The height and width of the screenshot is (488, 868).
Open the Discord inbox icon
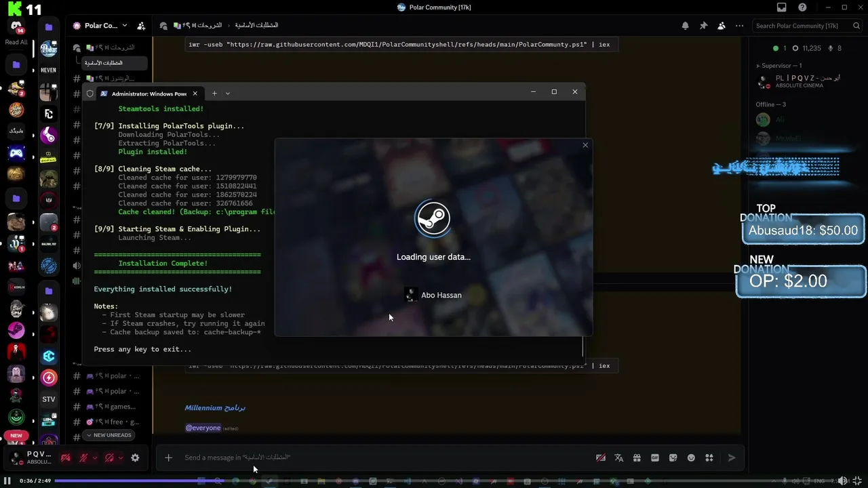782,7
